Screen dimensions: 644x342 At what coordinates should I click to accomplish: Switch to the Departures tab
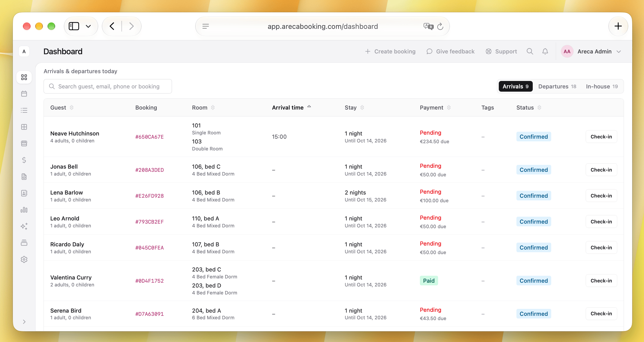[x=557, y=86]
